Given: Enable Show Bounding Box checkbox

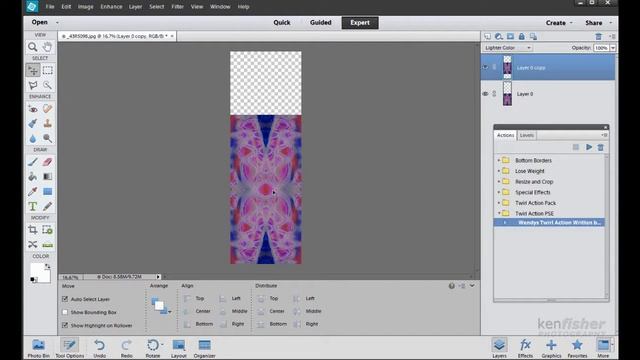Looking at the screenshot, I should point(65,312).
